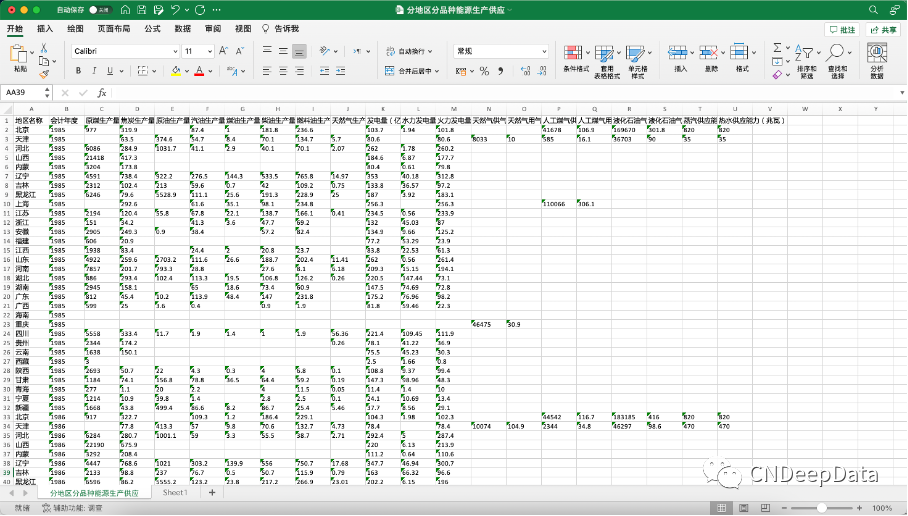Switch to the 绘图 ribbon tab

pyautogui.click(x=75, y=28)
